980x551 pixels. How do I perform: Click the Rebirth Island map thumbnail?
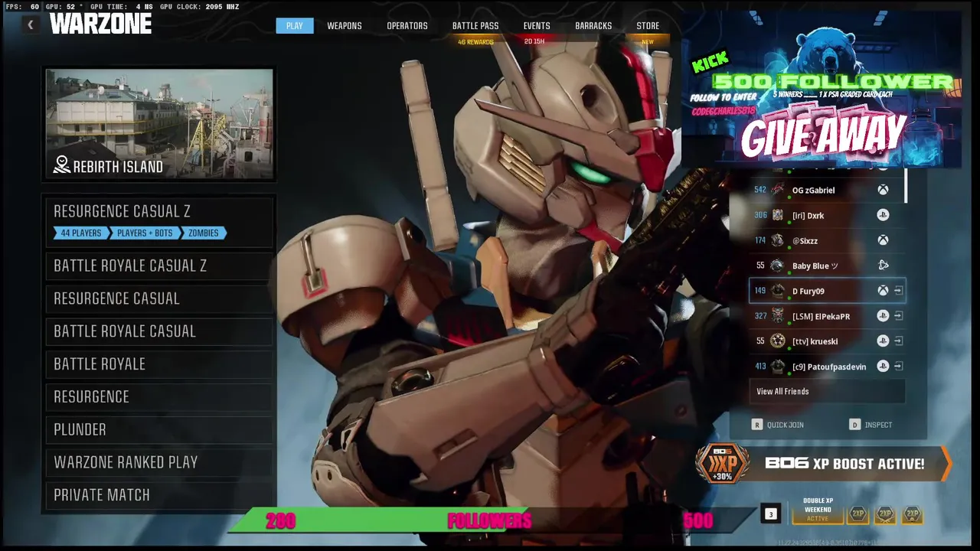(x=159, y=124)
